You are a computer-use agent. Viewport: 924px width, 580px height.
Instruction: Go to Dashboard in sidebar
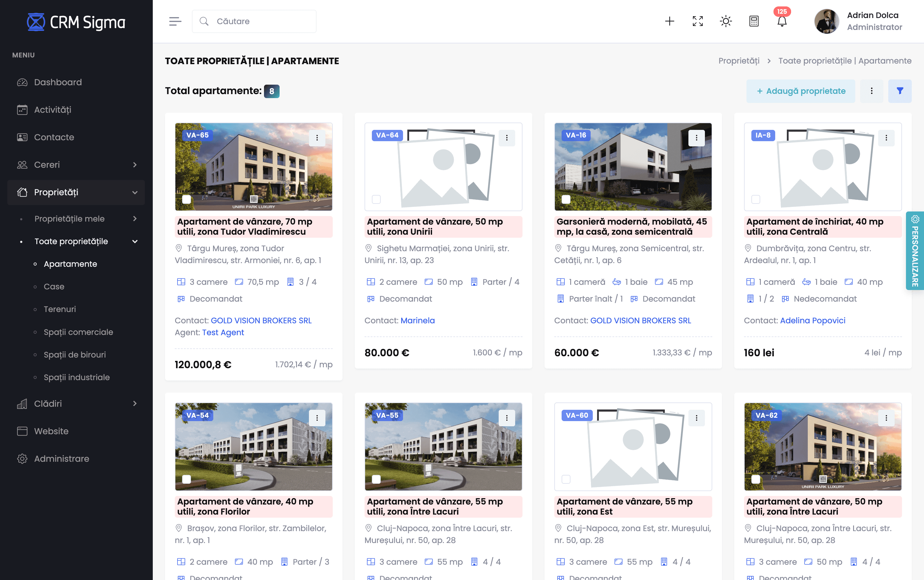tap(58, 82)
